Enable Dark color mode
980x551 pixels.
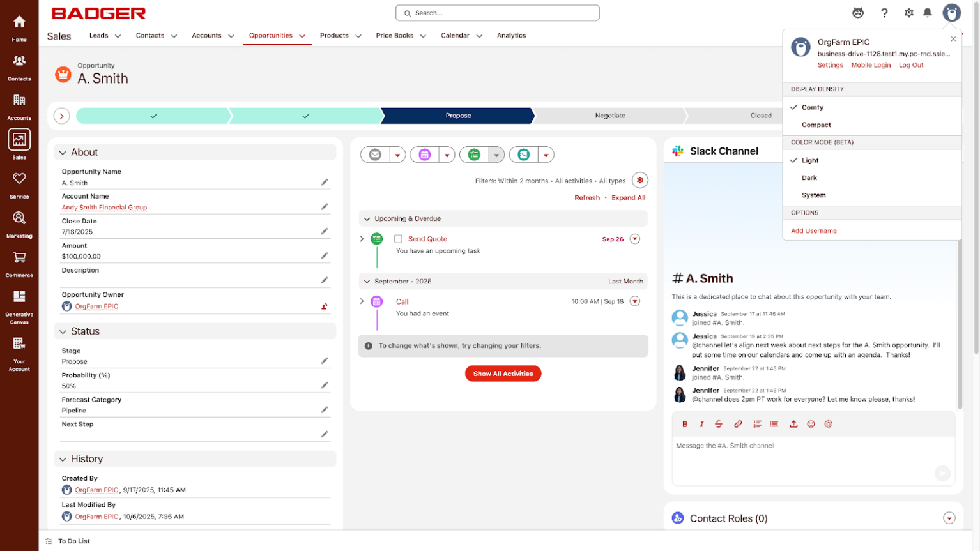coord(809,177)
